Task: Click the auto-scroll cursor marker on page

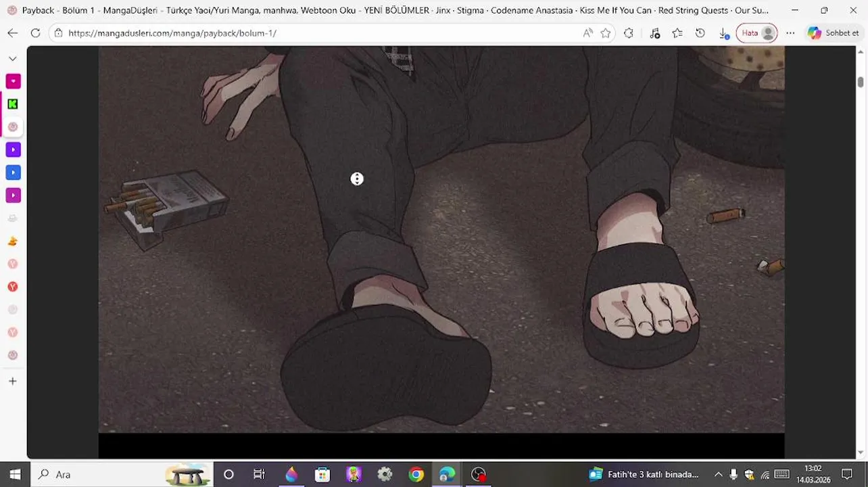Action: click(357, 179)
